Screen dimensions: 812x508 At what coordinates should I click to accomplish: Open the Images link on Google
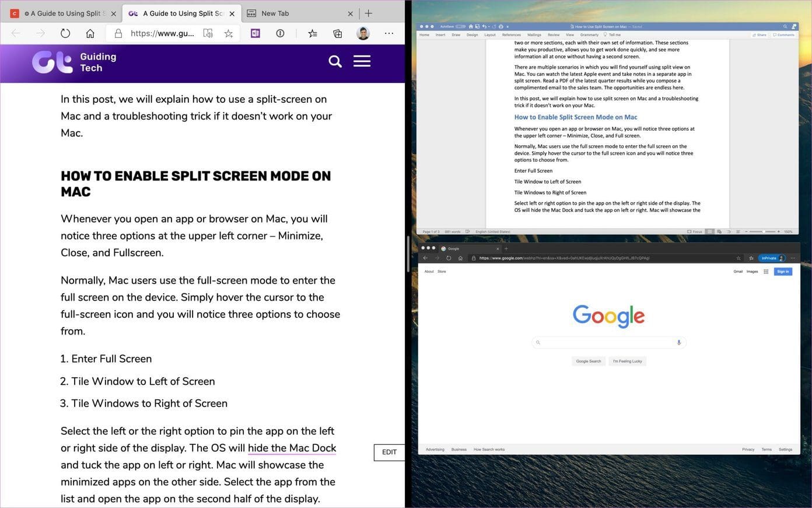tap(752, 272)
